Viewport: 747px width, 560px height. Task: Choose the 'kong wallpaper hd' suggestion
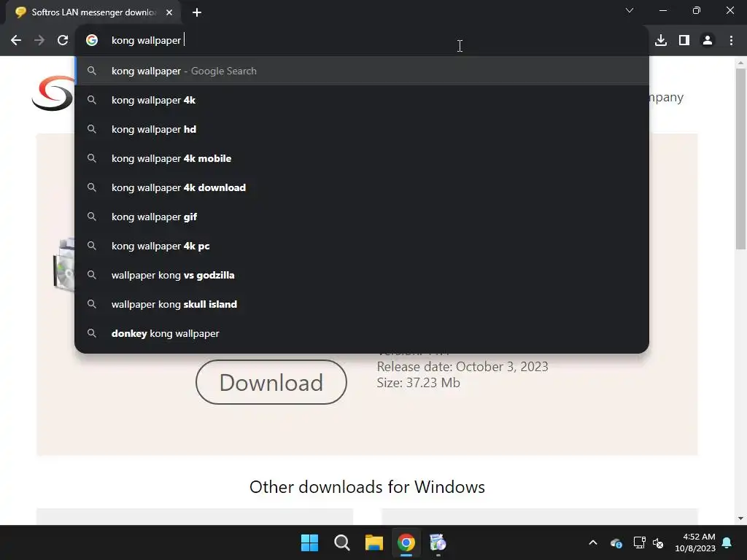[362, 129]
